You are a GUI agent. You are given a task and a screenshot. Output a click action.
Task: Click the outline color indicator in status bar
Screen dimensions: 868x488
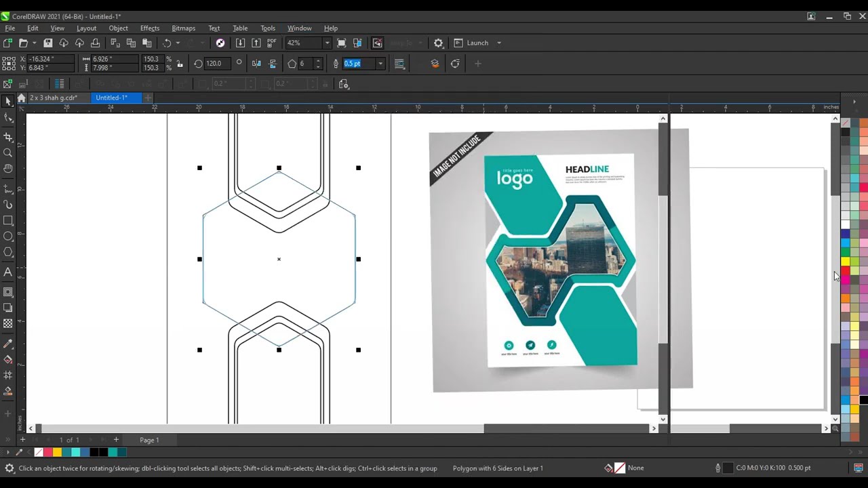click(x=728, y=468)
